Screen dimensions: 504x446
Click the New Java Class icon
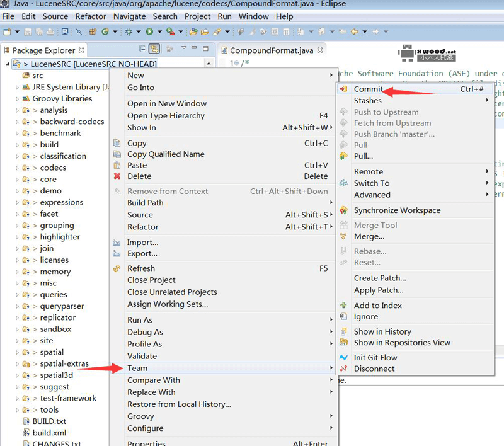point(105,31)
